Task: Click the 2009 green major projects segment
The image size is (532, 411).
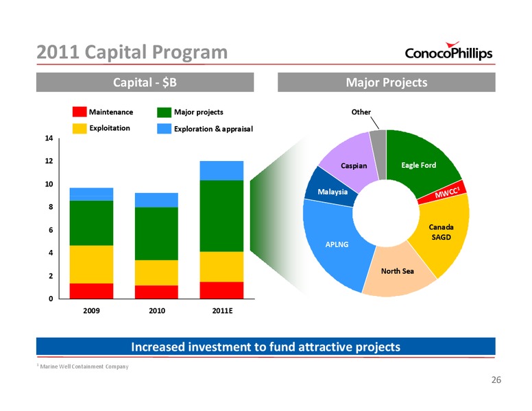Action: point(91,223)
